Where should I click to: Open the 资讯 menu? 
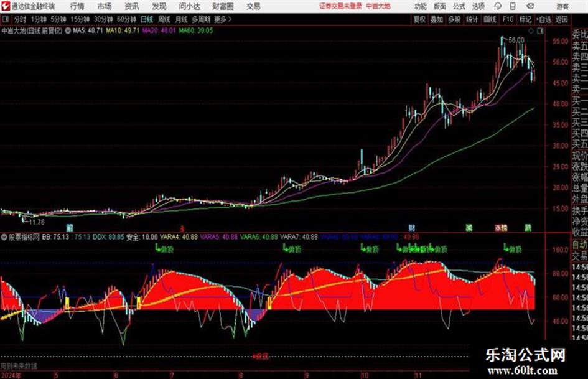tap(132, 6)
